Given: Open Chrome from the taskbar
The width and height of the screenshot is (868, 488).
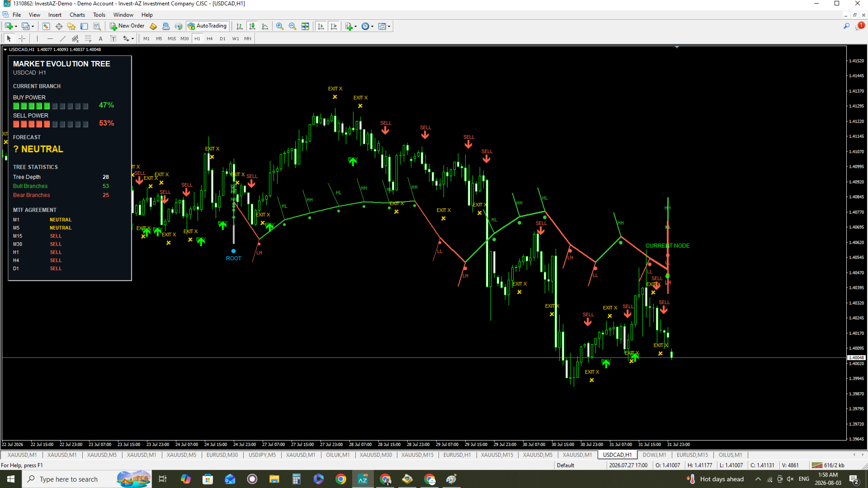Looking at the screenshot, I should [x=341, y=479].
